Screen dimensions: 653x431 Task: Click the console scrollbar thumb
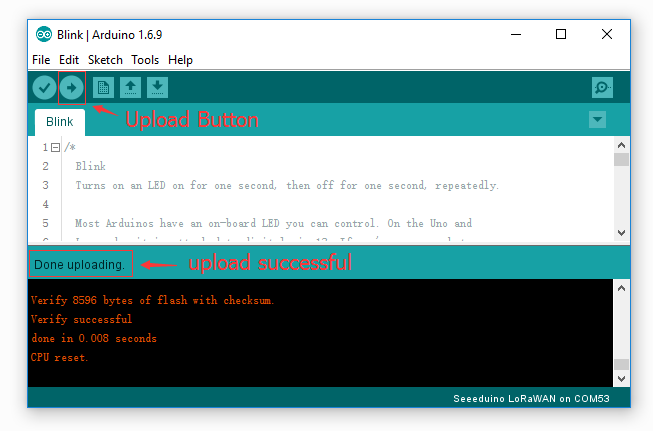(621, 364)
